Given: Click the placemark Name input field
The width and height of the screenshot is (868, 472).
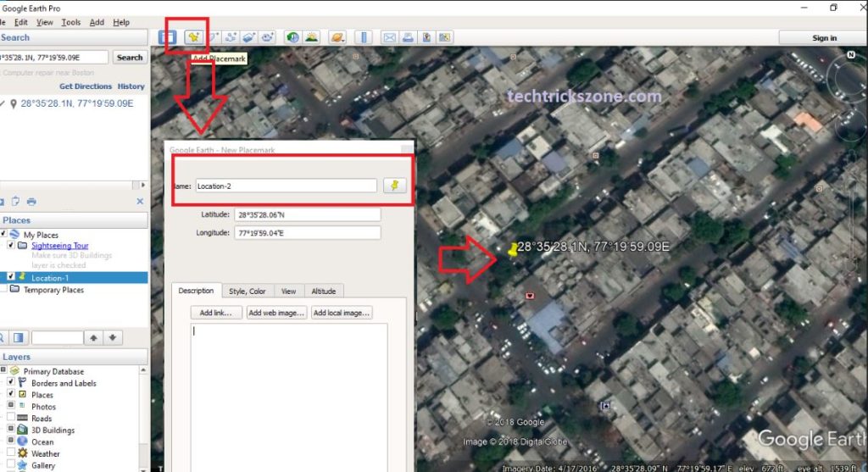Looking at the screenshot, I should click(x=285, y=186).
